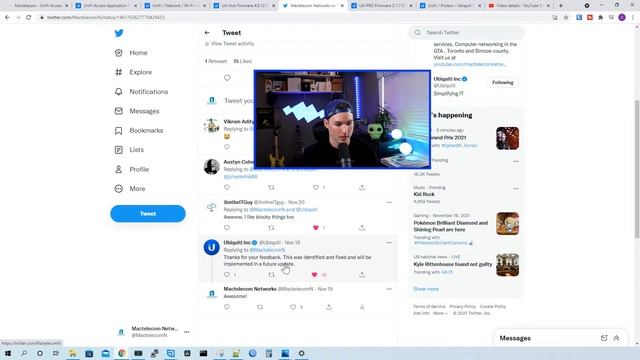Share the Ubiquiti Inc reply
The height and width of the screenshot is (360, 640).
click(x=362, y=275)
